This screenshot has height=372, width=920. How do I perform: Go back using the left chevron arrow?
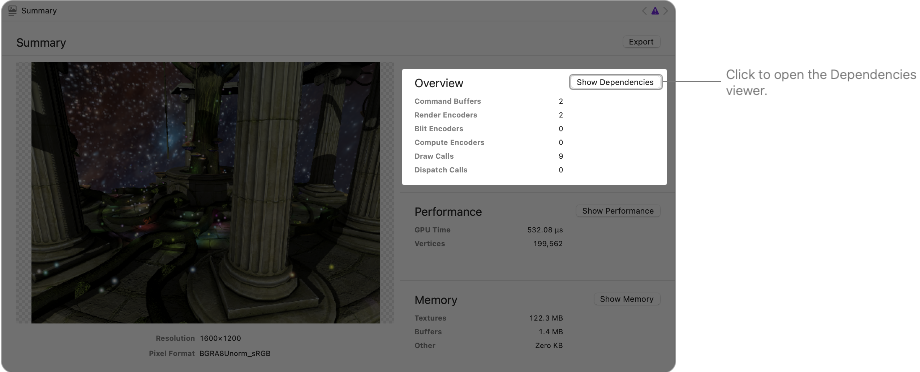coord(644,11)
